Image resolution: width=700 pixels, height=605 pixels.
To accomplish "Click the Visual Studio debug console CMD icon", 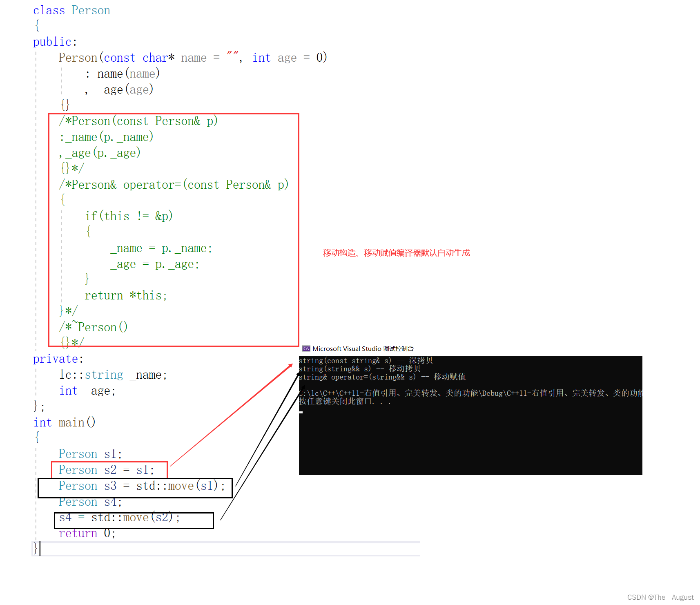I will point(307,348).
